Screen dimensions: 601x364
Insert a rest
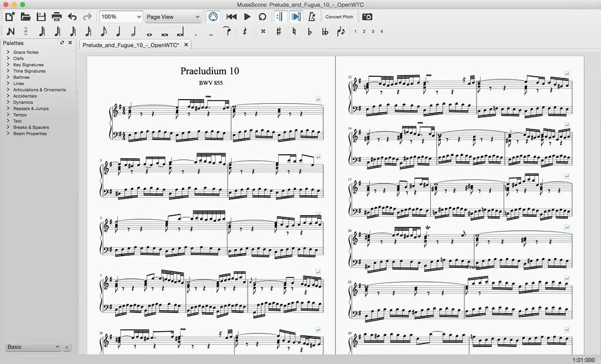245,32
